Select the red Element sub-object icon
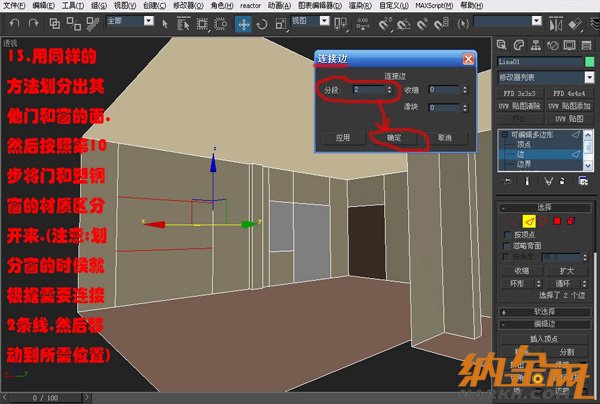This screenshot has height=404, width=600. 571,221
